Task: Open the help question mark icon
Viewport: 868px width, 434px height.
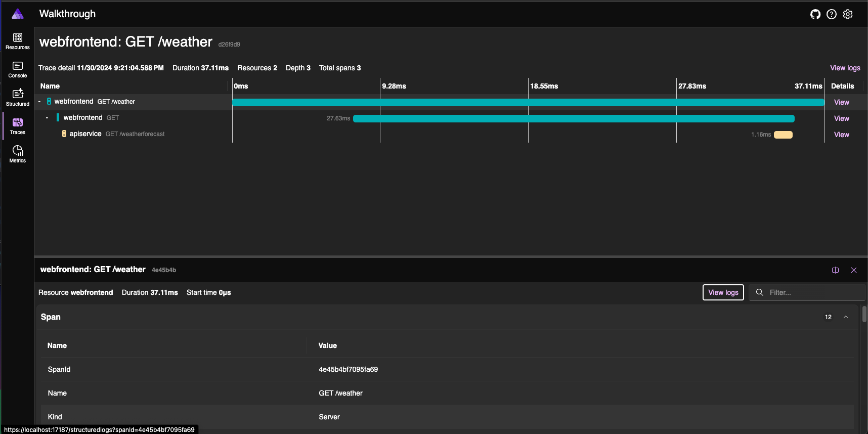Action: click(831, 14)
